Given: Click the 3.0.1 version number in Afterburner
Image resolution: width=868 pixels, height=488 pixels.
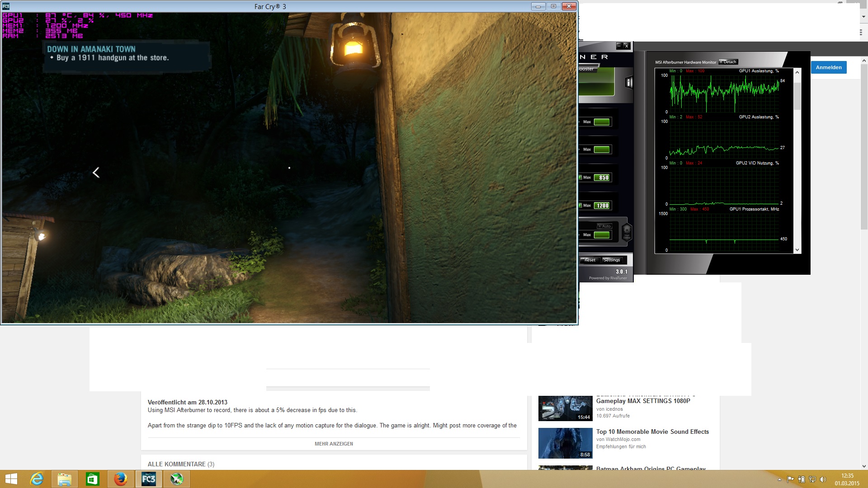Looking at the screenshot, I should (x=622, y=272).
